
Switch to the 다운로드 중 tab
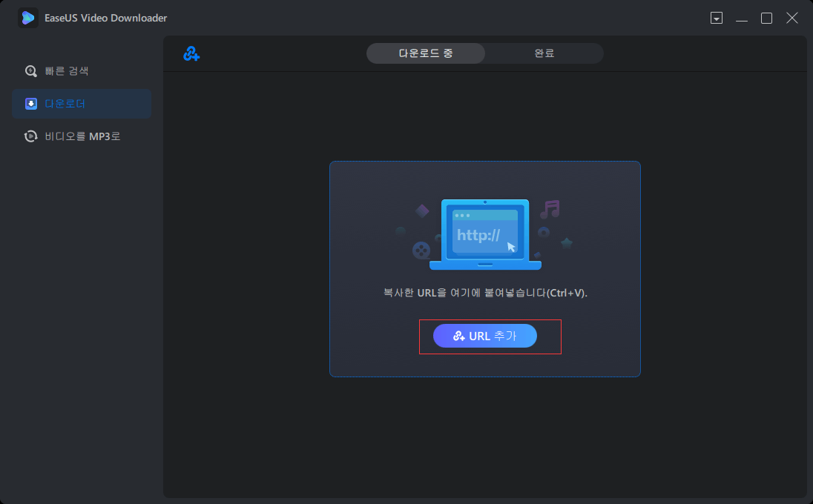pyautogui.click(x=426, y=53)
